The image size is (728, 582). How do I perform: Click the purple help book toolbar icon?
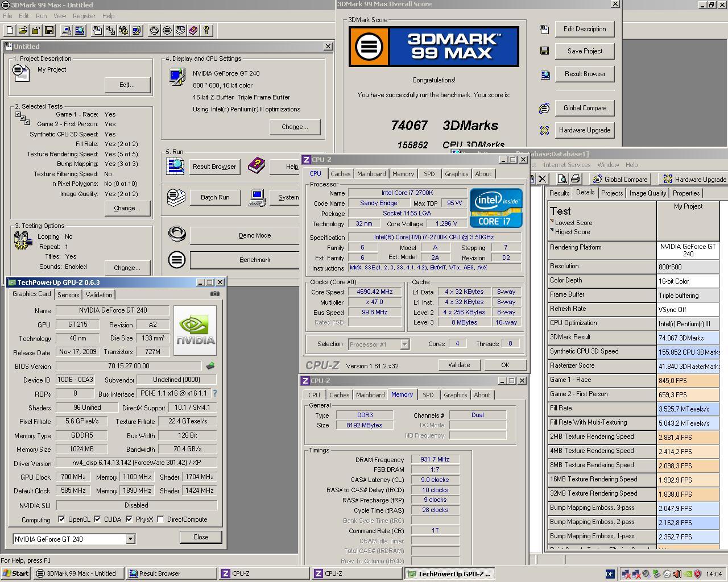tap(193, 30)
